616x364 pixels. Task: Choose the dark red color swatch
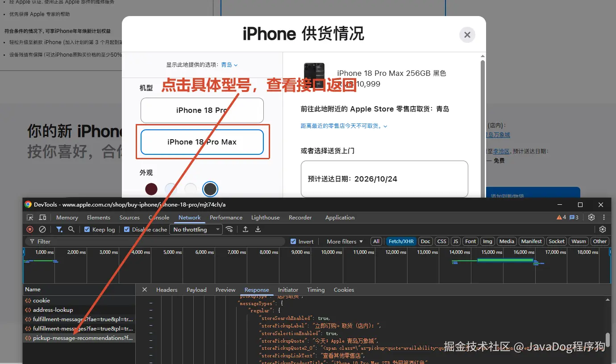pos(151,189)
